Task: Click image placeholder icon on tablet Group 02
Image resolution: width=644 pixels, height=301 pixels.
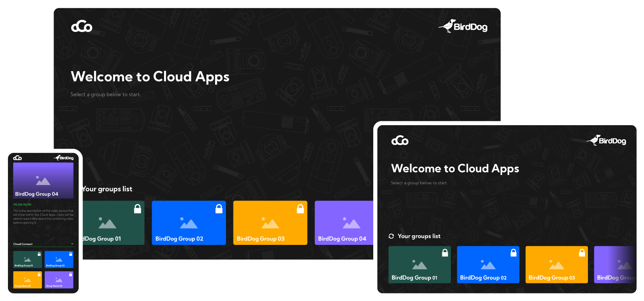Action: tap(488, 265)
